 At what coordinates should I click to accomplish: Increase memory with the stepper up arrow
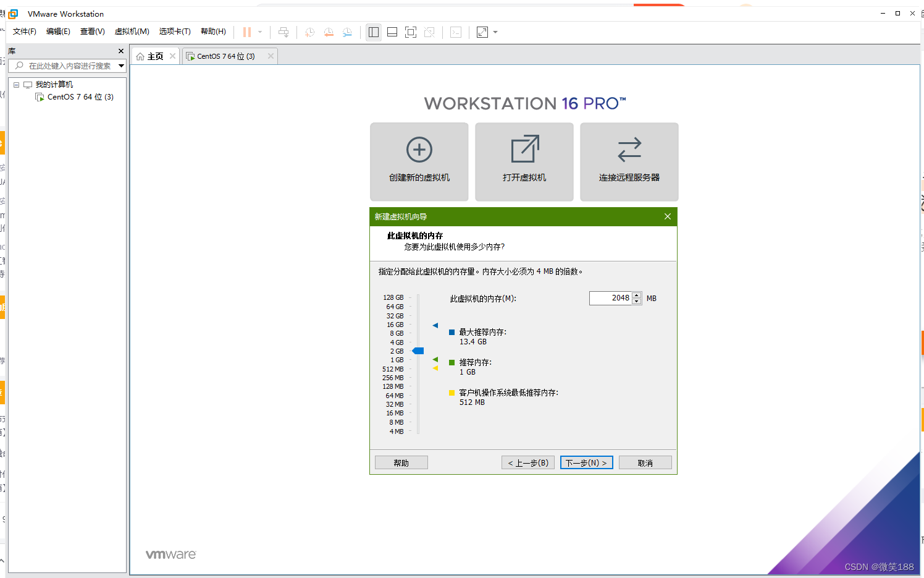tap(637, 295)
